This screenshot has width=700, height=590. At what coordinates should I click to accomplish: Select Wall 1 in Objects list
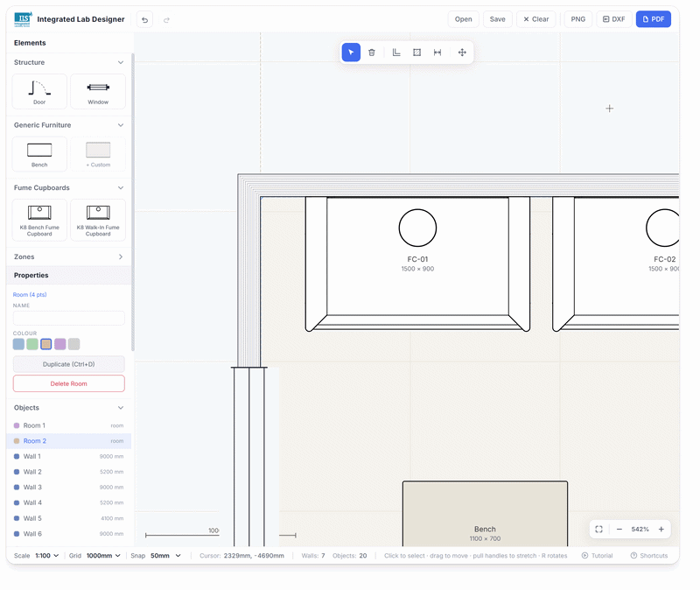point(69,456)
